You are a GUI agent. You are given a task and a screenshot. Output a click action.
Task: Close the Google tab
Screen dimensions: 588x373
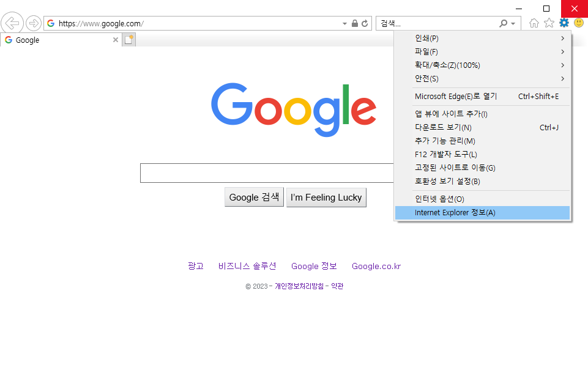coord(116,40)
